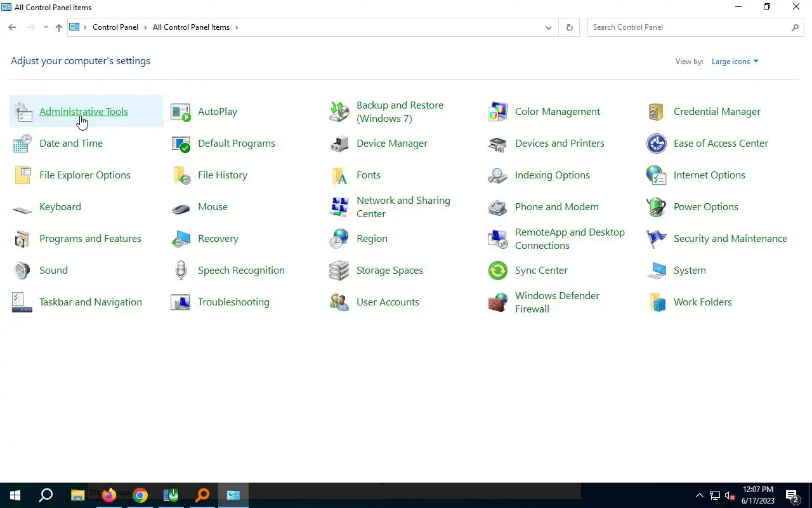Image resolution: width=812 pixels, height=508 pixels.
Task: Open the Work Folders link
Action: pyautogui.click(x=703, y=302)
